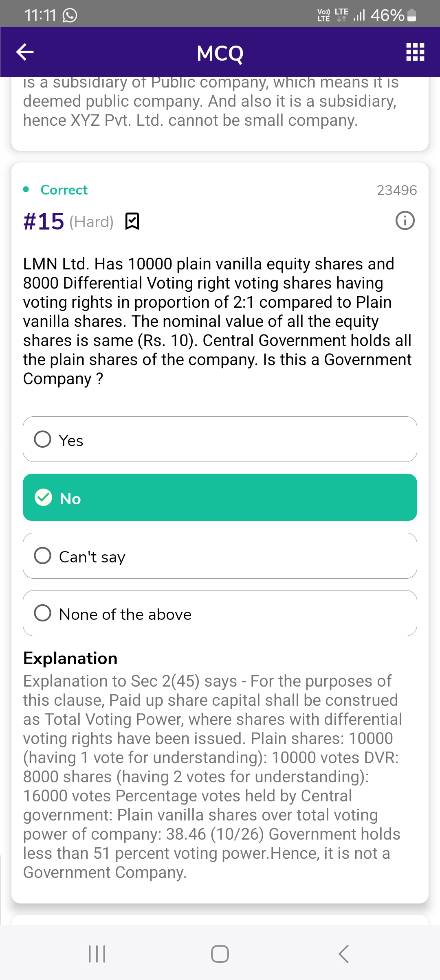Viewport: 440px width, 980px height.
Task: Choose "None of the above" option
Action: tap(43, 613)
